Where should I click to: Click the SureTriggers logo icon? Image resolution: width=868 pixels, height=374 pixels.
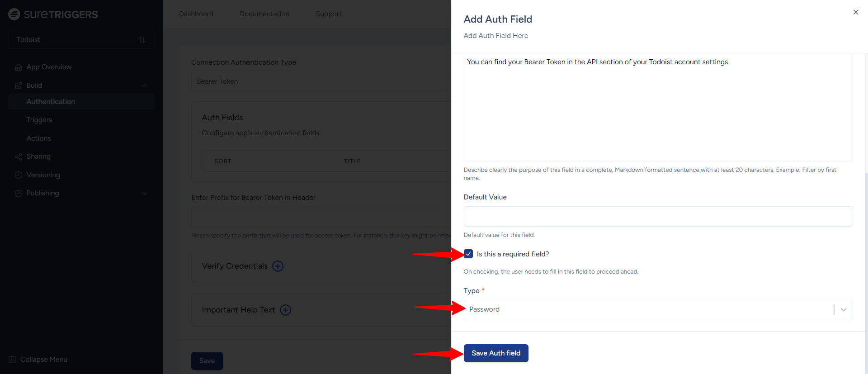point(14,14)
